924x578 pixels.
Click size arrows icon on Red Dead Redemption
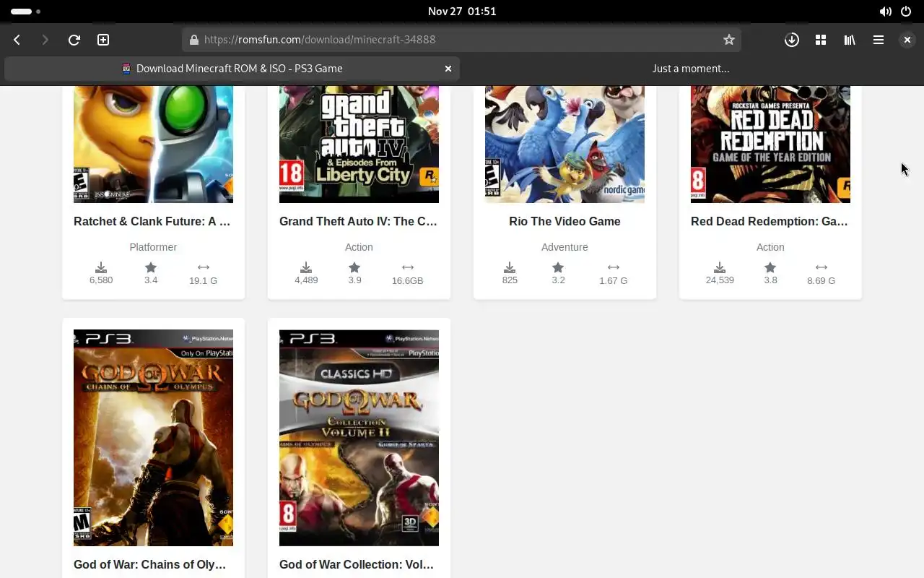pyautogui.click(x=821, y=267)
